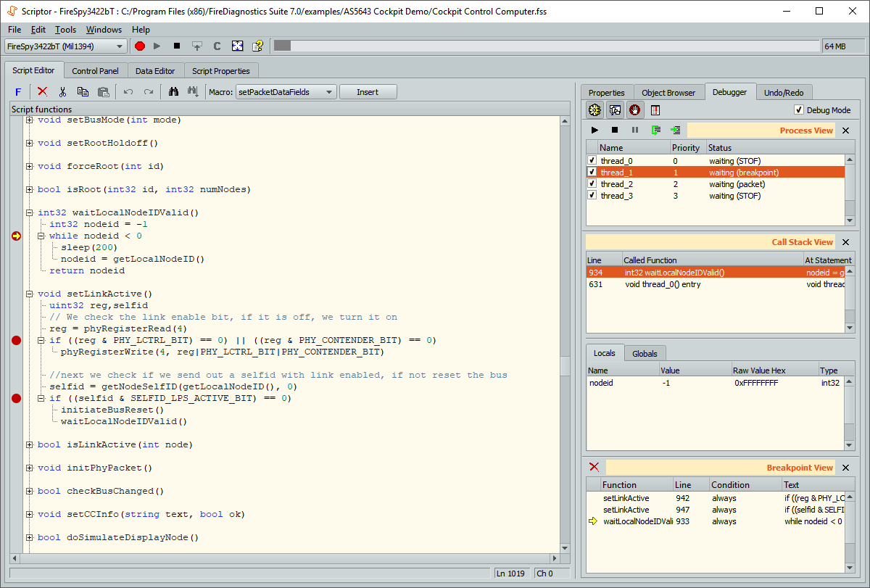Uncheck the Debug Mode checkbox

pyautogui.click(x=799, y=110)
